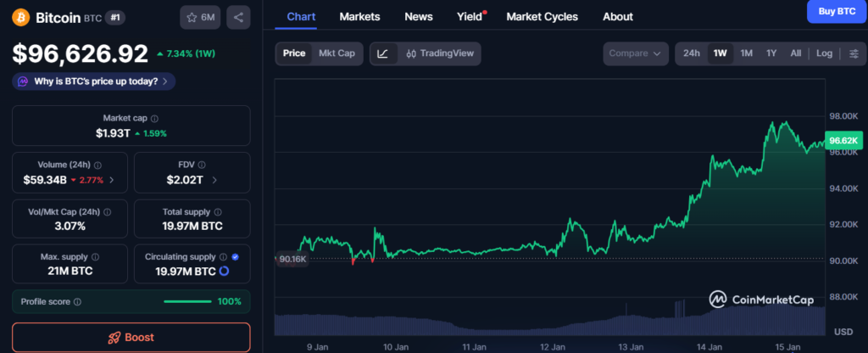Viewport: 868px width, 353px height.
Task: Open the chart settings sliders icon
Action: point(853,53)
